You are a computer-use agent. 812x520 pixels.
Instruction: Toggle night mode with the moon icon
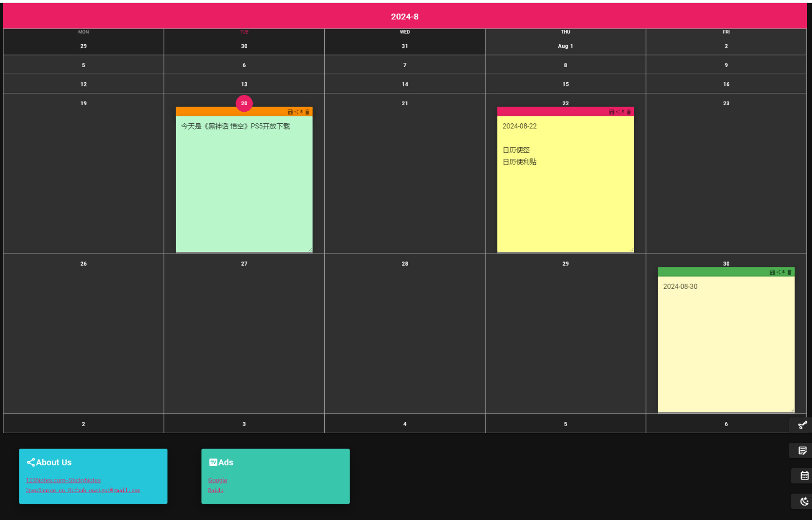[804, 501]
